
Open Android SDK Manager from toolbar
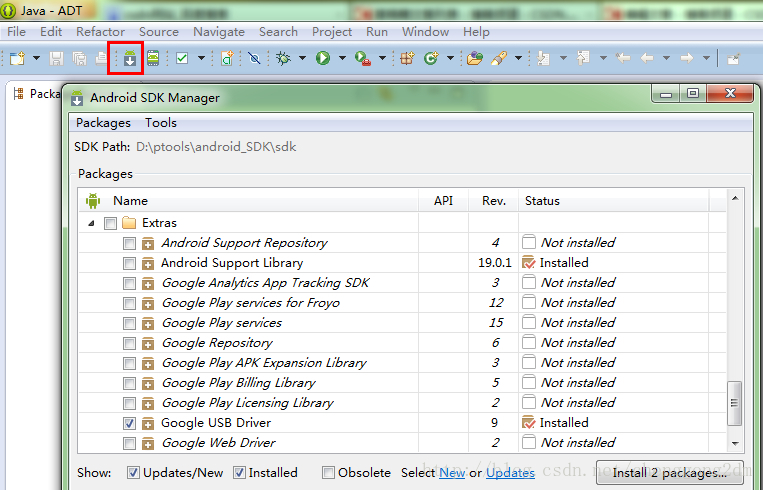[129, 58]
